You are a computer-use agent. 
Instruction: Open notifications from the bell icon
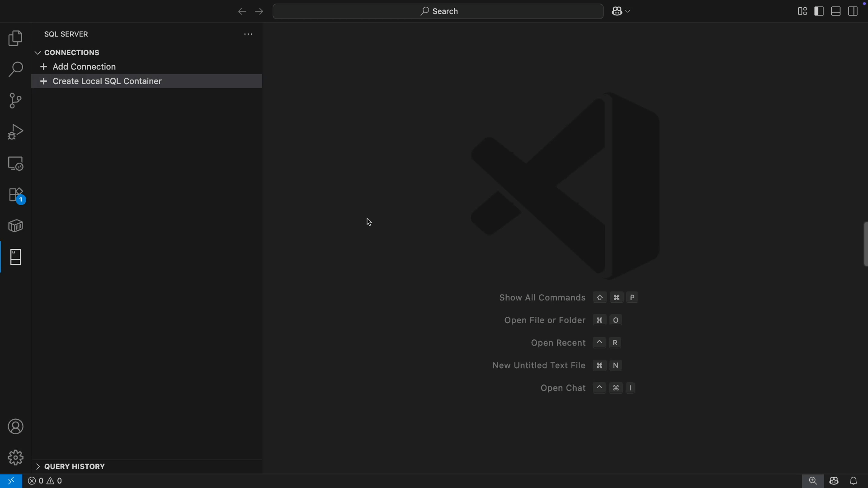pos(854,481)
